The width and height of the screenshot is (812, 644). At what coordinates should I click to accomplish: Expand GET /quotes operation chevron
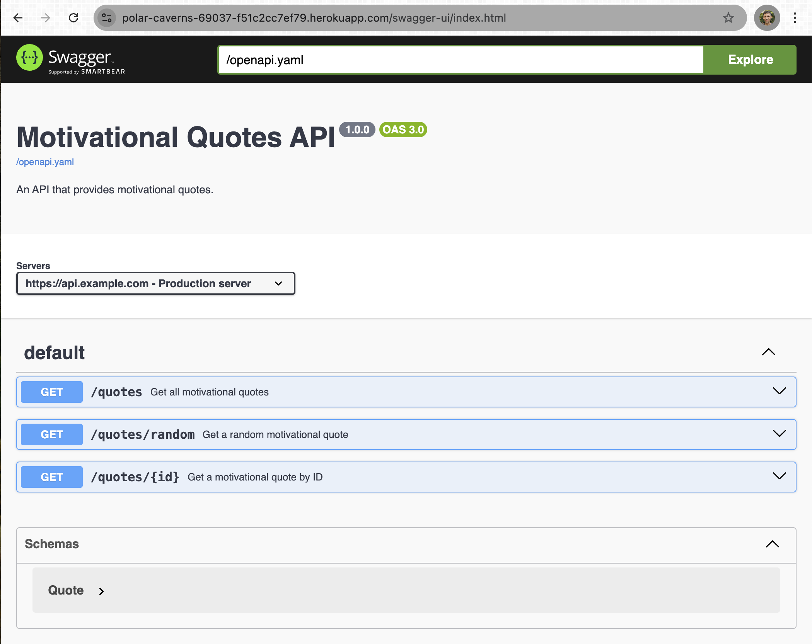[779, 391]
